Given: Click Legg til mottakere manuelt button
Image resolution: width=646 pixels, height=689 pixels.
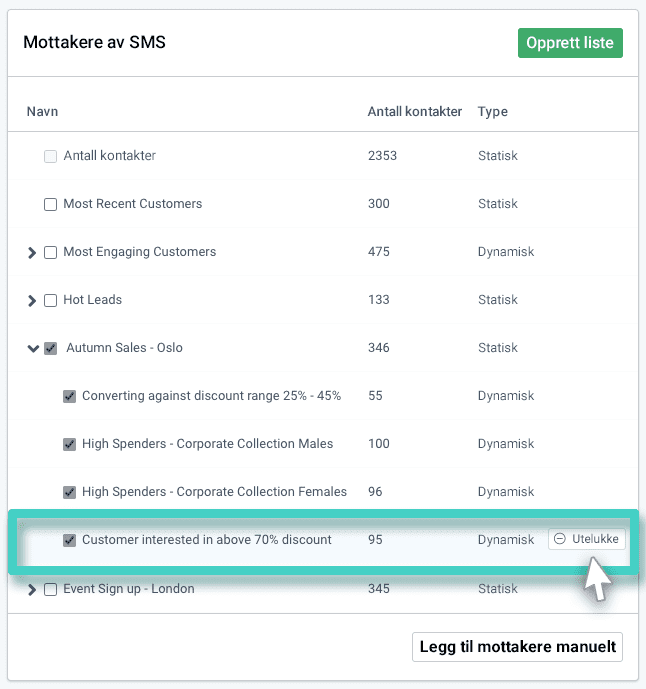Looking at the screenshot, I should (517, 647).
